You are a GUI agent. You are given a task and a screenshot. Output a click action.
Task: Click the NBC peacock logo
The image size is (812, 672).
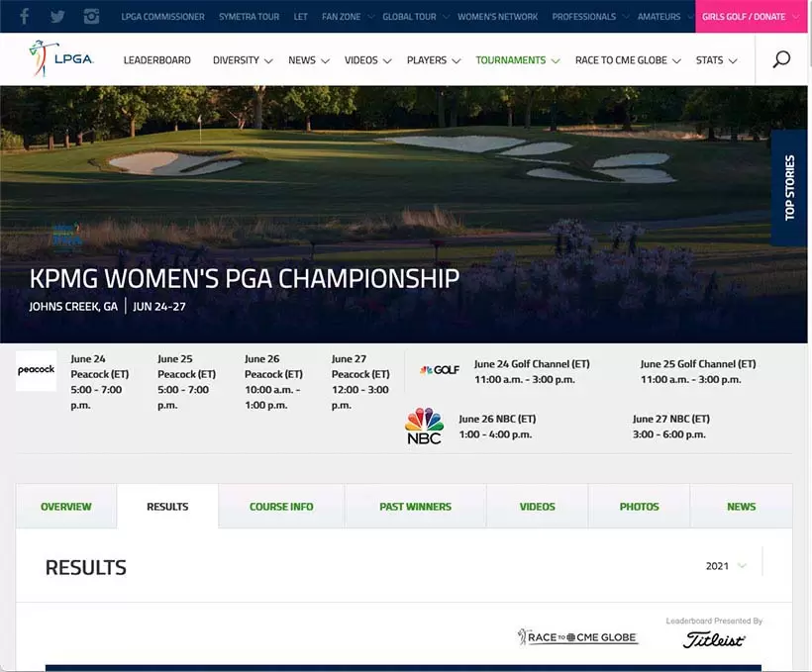[x=424, y=426]
